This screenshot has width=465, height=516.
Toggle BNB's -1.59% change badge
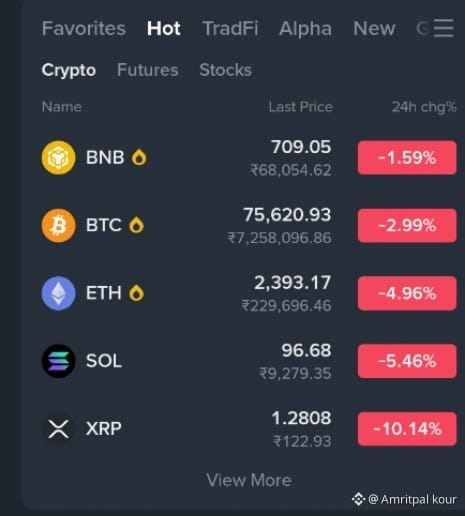click(x=407, y=158)
